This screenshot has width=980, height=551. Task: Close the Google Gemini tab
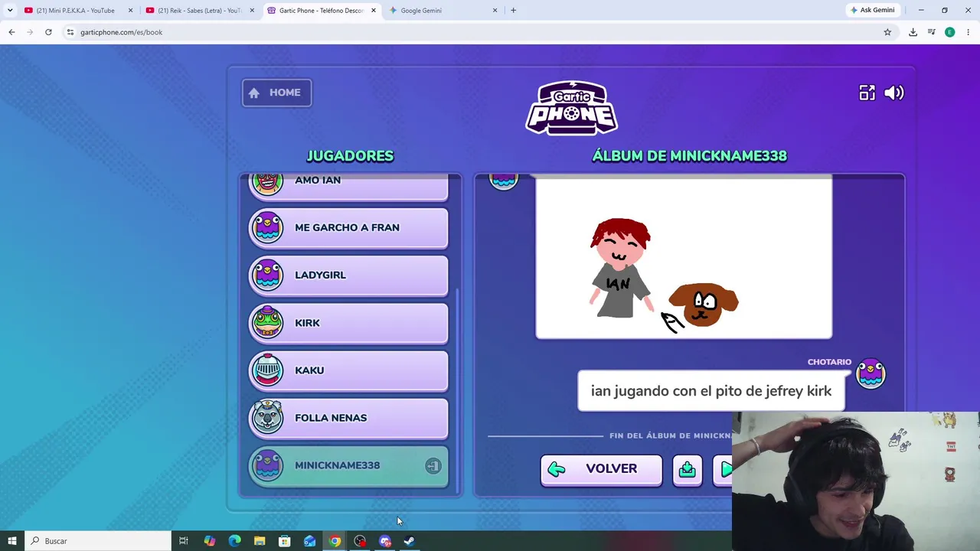(x=495, y=11)
